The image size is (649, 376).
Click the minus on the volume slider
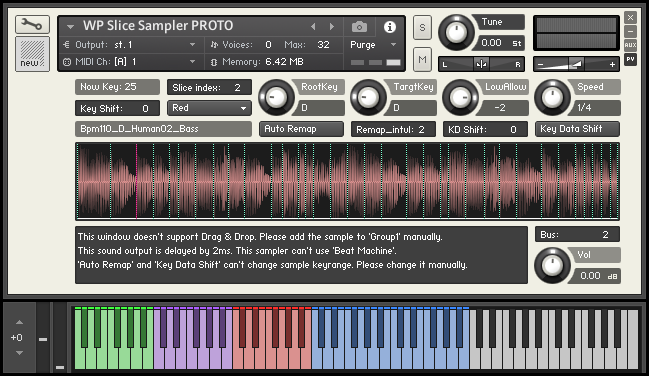click(x=540, y=65)
